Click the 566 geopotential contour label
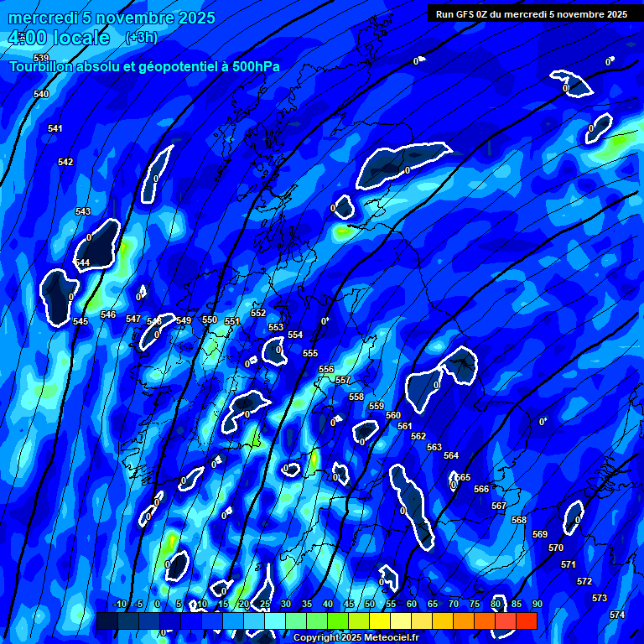 click(481, 489)
